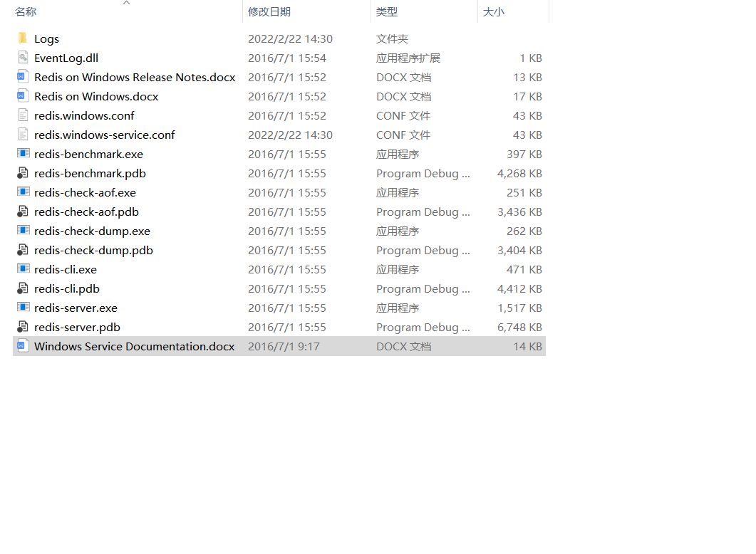Click the redis-check-dump.exe application icon
Screen dimensions: 756x554
pos(23,230)
